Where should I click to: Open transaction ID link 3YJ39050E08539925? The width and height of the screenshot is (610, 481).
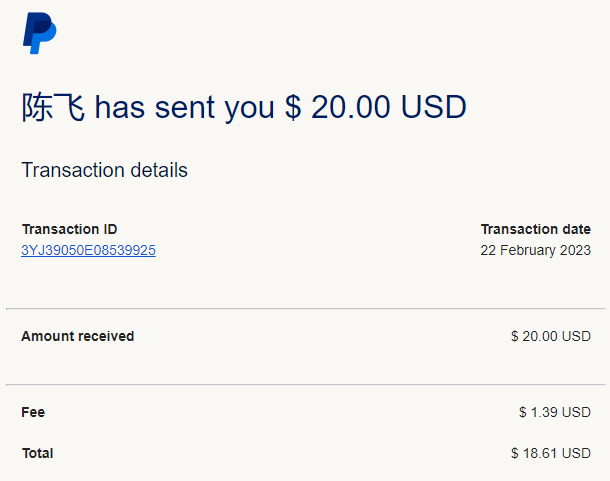pyautogui.click(x=88, y=250)
